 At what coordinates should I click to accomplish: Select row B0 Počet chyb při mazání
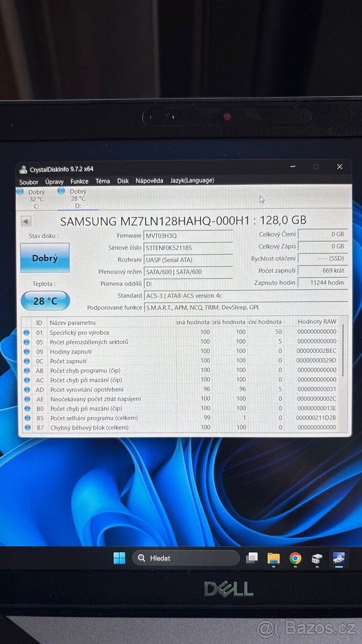click(181, 408)
